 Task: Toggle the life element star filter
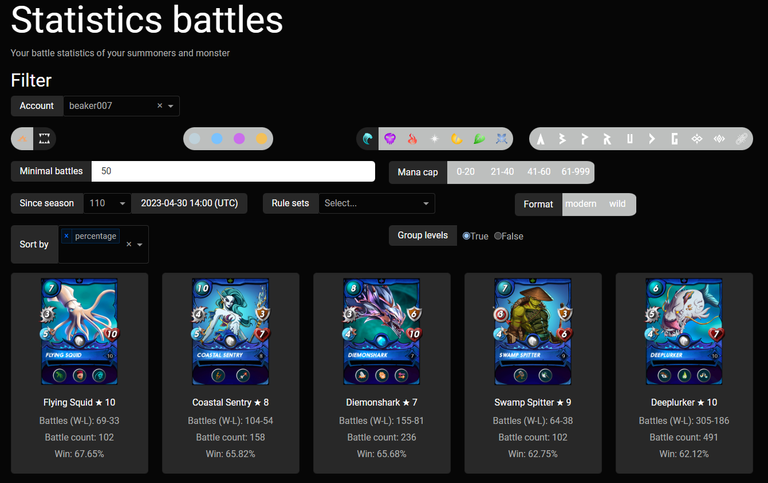[434, 139]
